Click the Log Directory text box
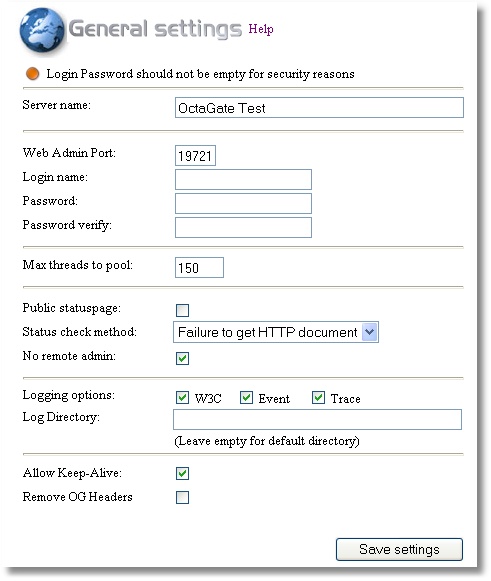Image resolution: width=491 pixels, height=581 pixels. [x=317, y=419]
